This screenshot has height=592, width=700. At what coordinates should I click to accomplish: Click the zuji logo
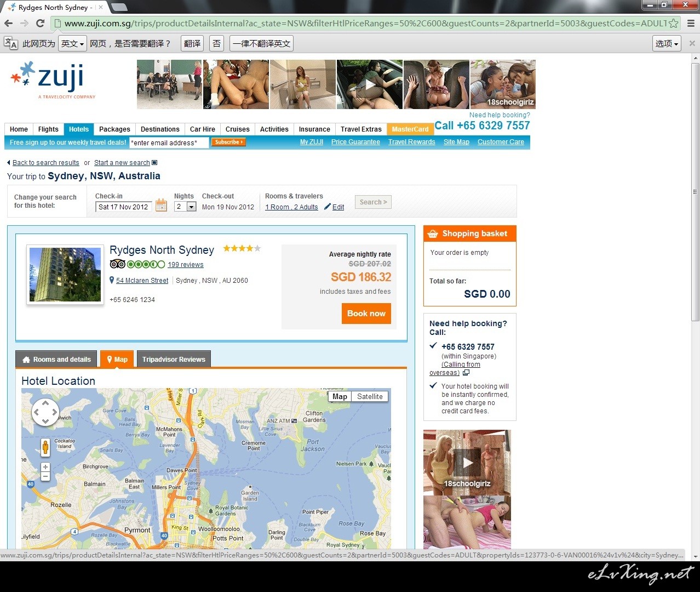point(53,80)
